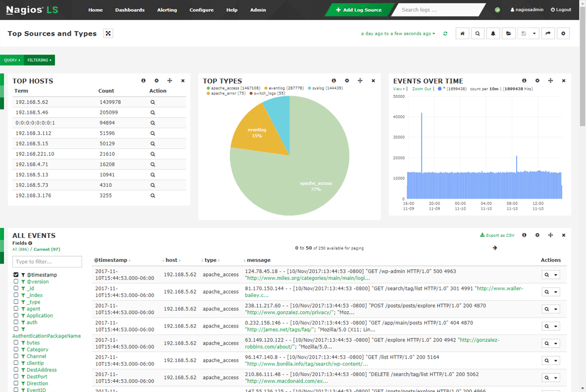This screenshot has height=392, width=586.
Task: Open the Dashboards menu
Action: click(x=130, y=9)
